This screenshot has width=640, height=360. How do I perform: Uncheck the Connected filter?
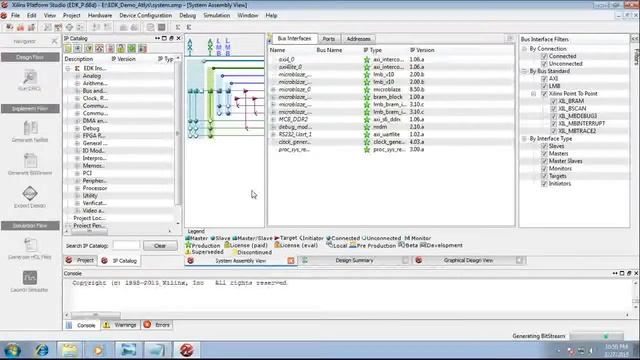[x=544, y=56]
